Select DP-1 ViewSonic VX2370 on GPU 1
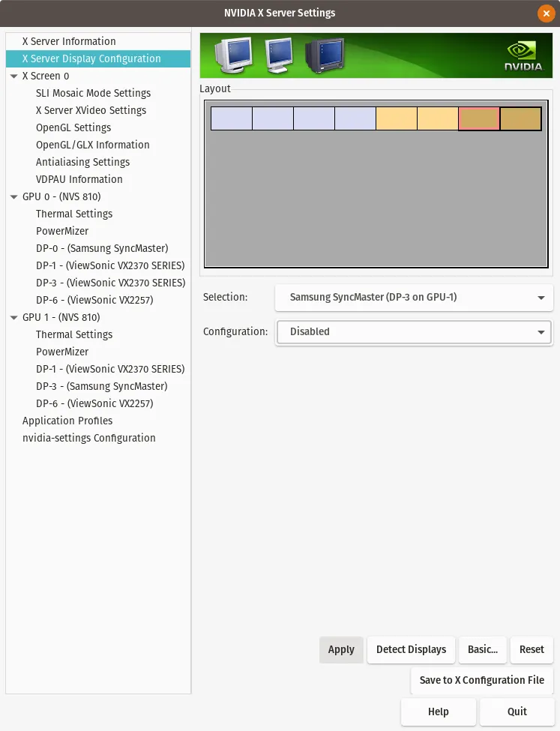Viewport: 560px width, 731px height. coord(110,369)
